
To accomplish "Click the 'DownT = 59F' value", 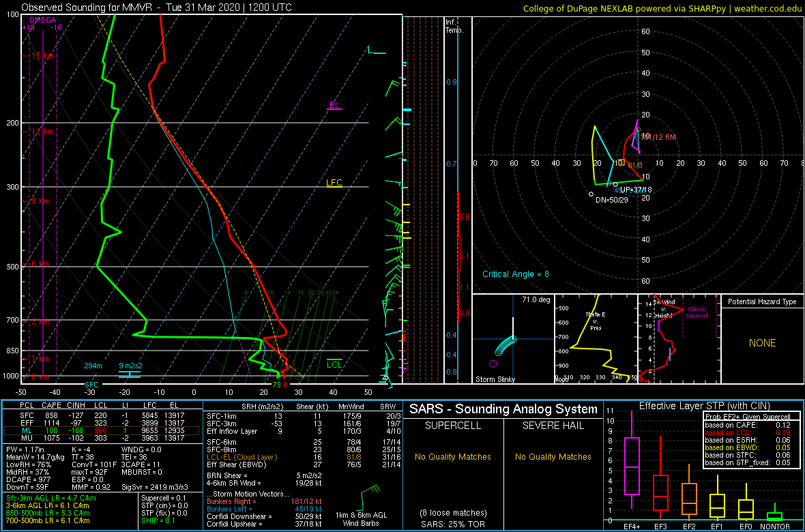I will [28, 486].
